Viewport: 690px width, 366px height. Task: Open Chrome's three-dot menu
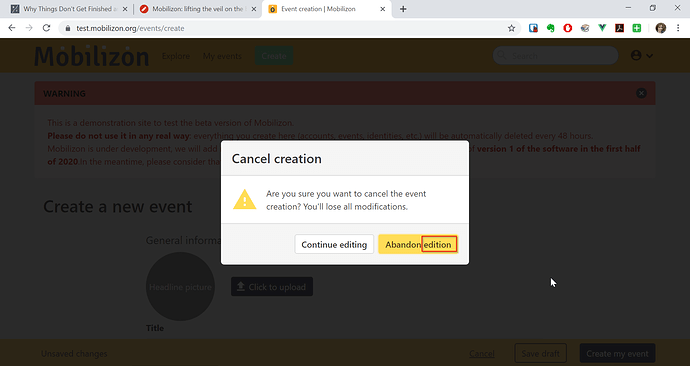point(678,28)
